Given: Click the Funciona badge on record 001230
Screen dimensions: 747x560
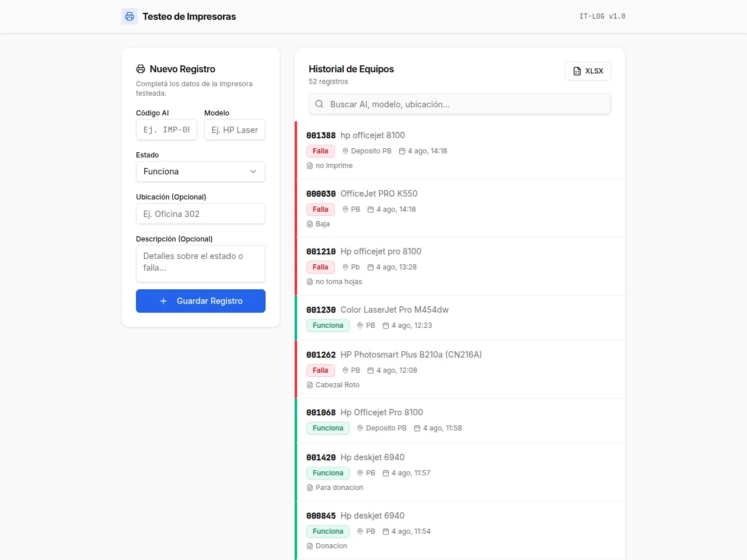Looking at the screenshot, I should tap(328, 325).
